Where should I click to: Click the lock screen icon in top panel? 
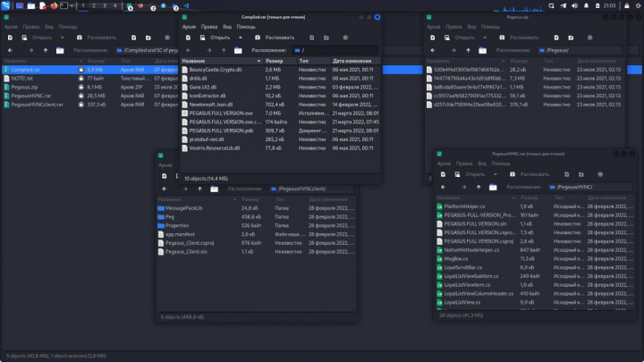coord(627,5)
